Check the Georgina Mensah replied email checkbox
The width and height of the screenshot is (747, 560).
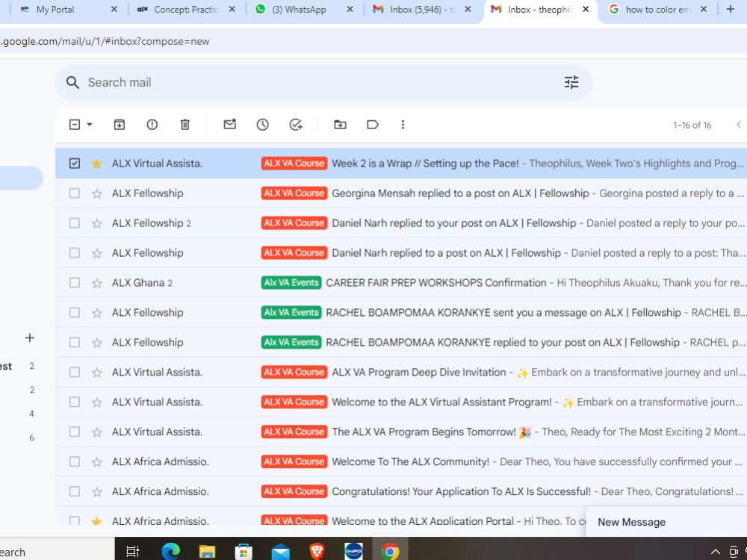tap(74, 193)
